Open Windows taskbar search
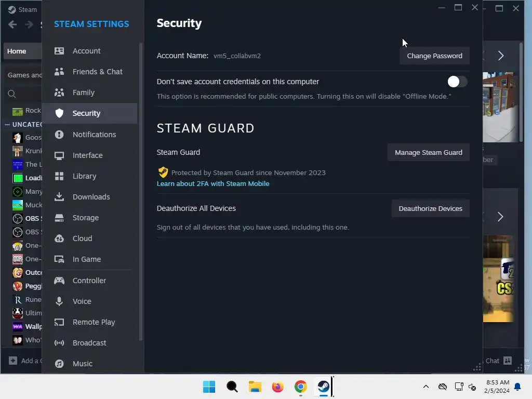The width and height of the screenshot is (532, 399). [x=232, y=387]
